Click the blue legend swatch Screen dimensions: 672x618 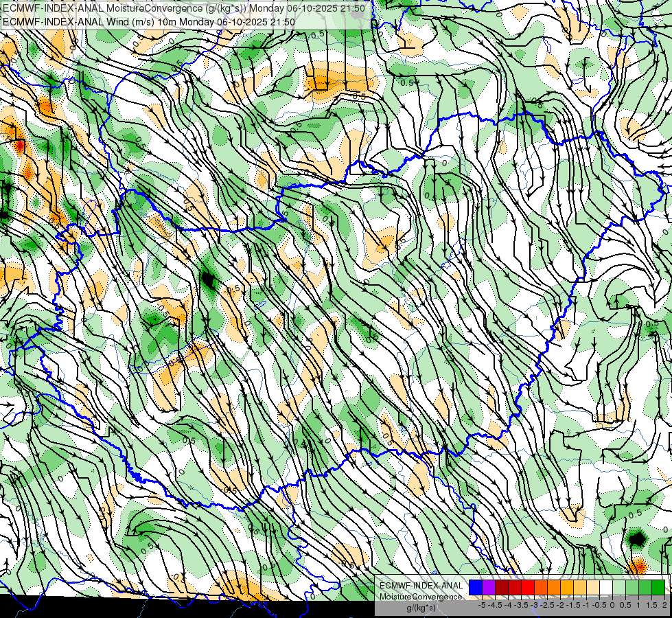(476, 588)
